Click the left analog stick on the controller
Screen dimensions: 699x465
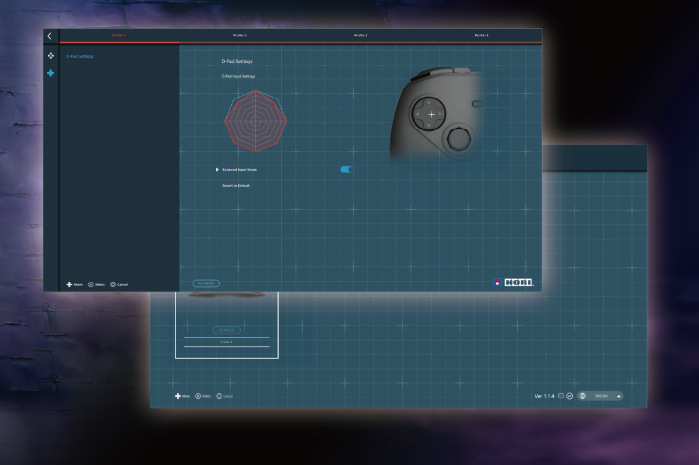click(459, 139)
